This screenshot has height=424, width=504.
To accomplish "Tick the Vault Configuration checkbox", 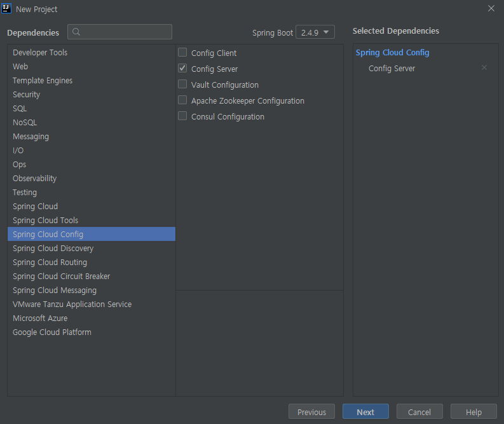I will (x=182, y=84).
